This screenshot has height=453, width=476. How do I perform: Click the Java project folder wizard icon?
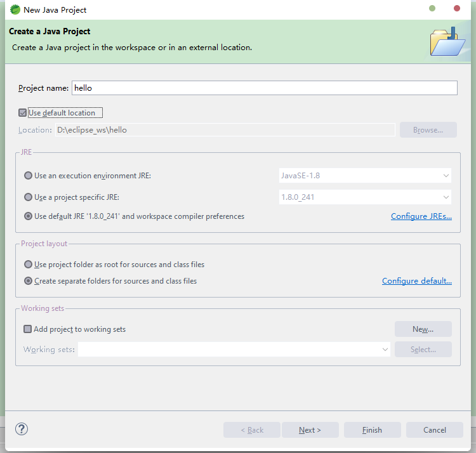(x=448, y=42)
